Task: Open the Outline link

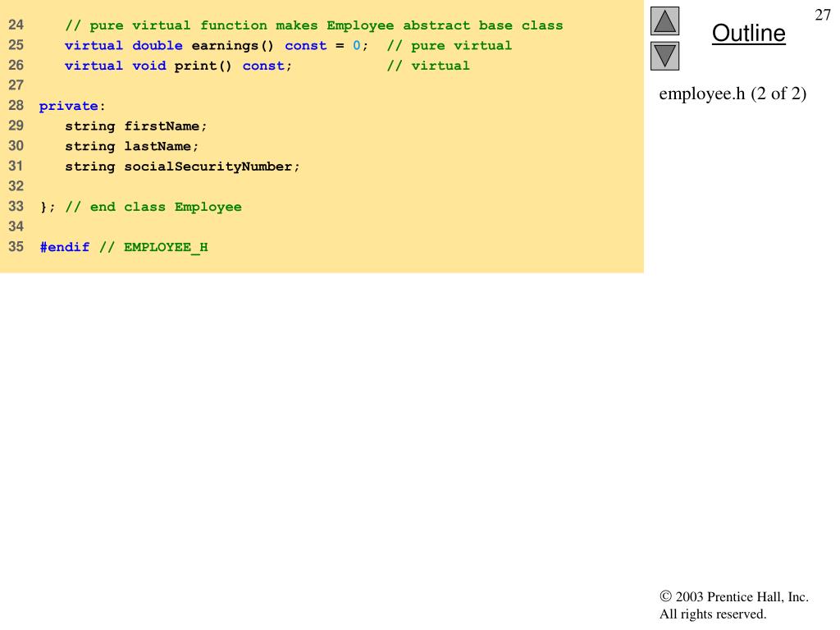Action: pos(748,33)
